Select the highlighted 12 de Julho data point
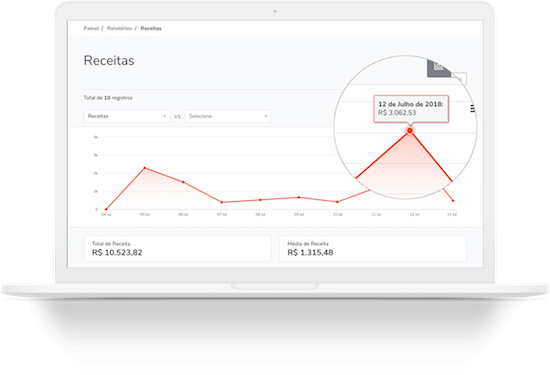The width and height of the screenshot is (550, 375). (x=410, y=130)
